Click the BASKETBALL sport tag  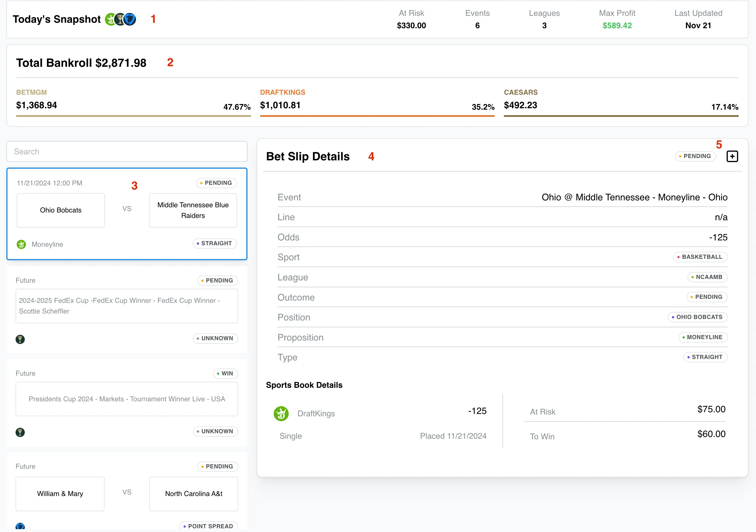700,256
